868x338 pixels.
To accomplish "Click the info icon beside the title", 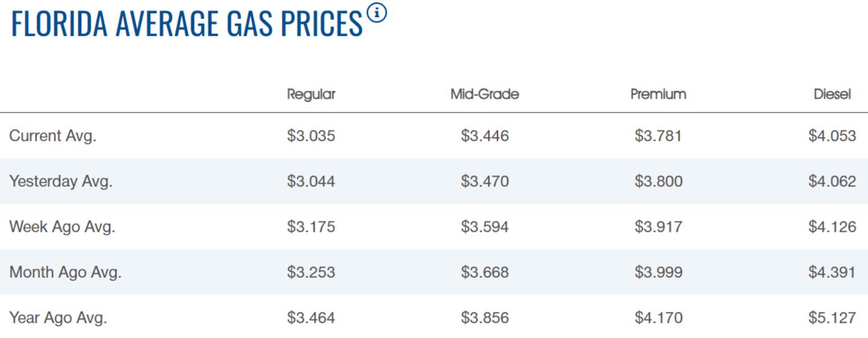I will [377, 12].
